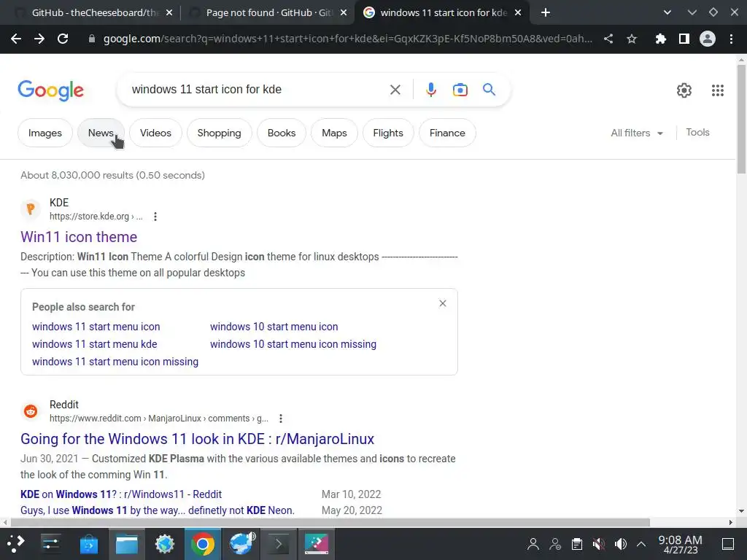Open the clipboard tray icon
This screenshot has width=747, height=560.
tap(576, 544)
